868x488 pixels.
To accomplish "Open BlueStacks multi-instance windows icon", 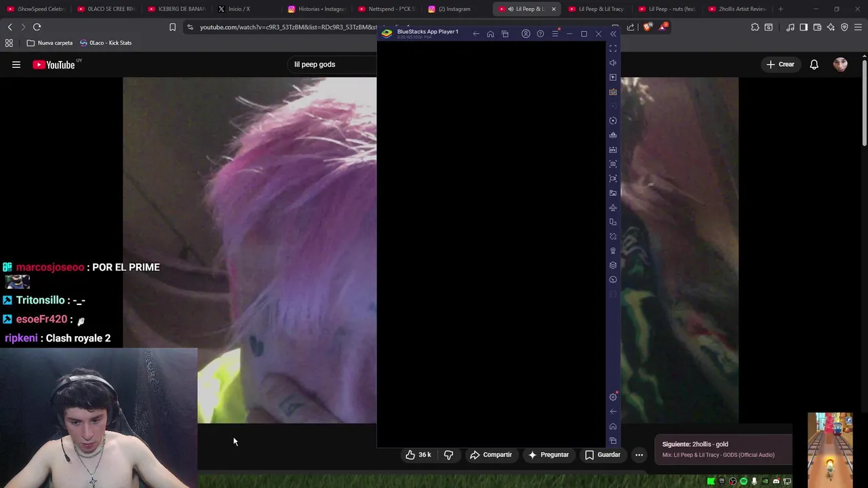I will [x=505, y=34].
